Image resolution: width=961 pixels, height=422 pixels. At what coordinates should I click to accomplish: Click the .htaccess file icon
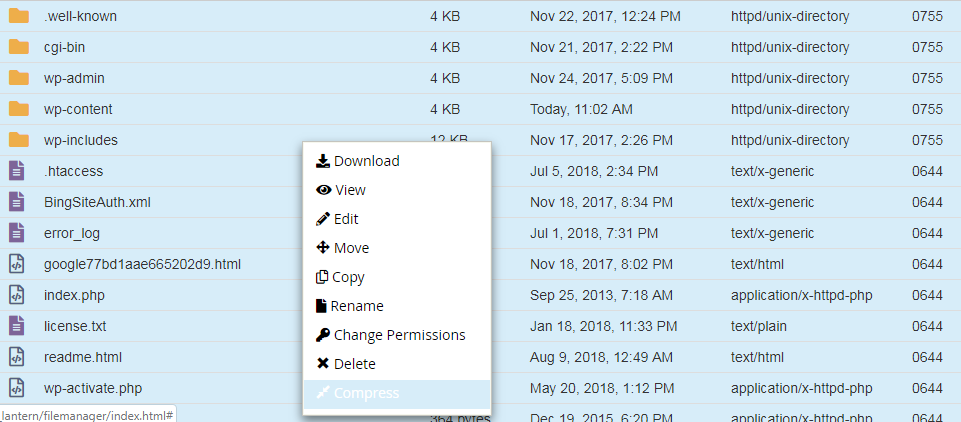tap(17, 171)
